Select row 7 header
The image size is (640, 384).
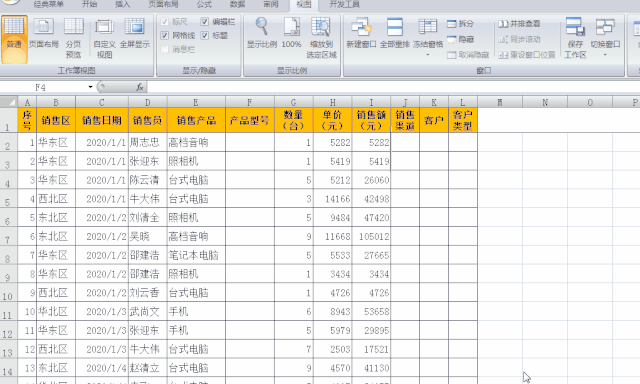tap(9, 237)
